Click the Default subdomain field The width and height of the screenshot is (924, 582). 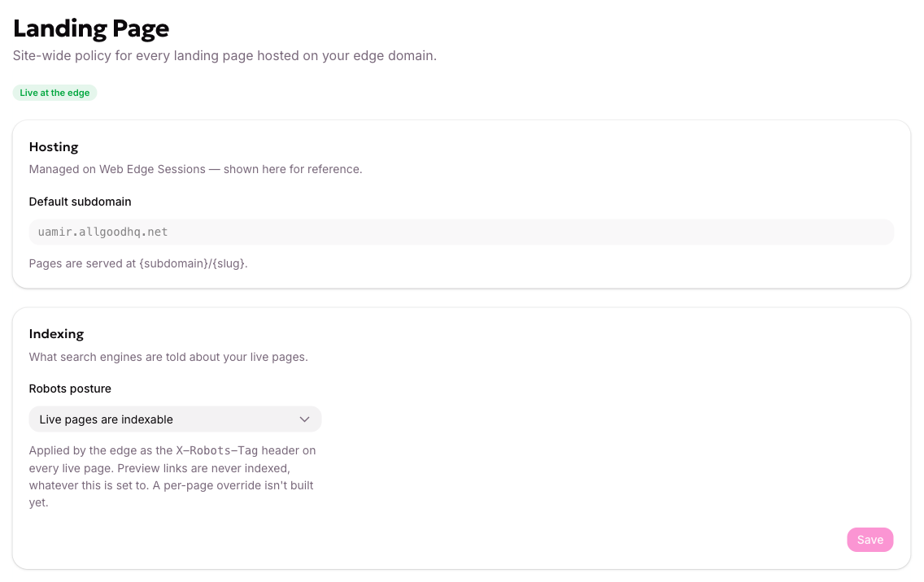pyautogui.click(x=461, y=232)
